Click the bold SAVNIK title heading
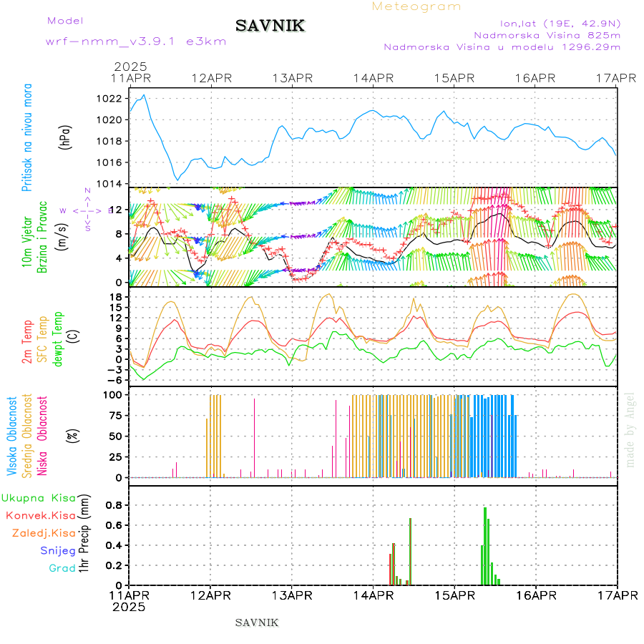644x644 pixels. click(270, 26)
